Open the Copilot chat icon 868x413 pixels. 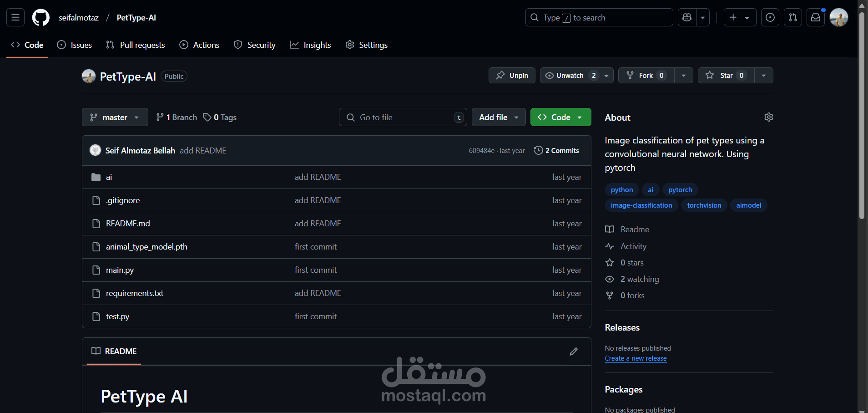coord(687,17)
